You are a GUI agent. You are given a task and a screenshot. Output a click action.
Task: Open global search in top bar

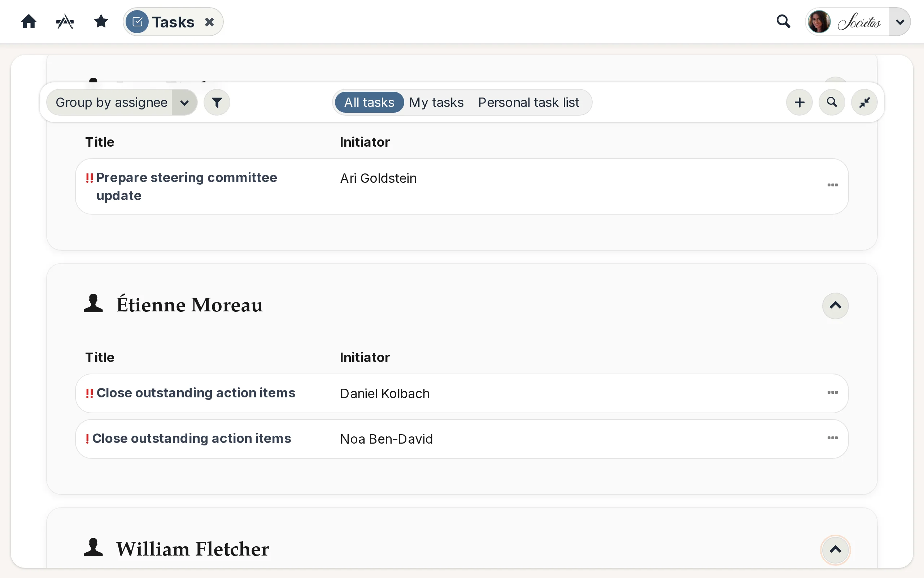783,21
